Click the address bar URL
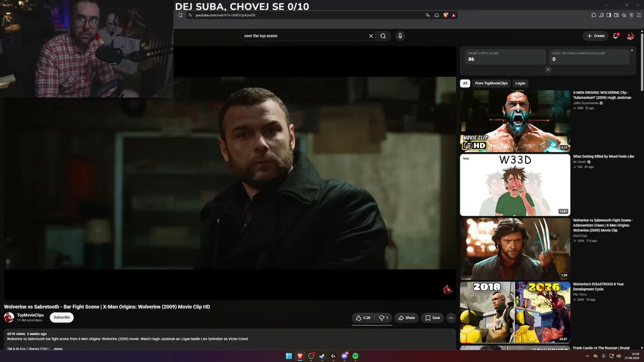Screen dimensions: 644x362 point(225,15)
